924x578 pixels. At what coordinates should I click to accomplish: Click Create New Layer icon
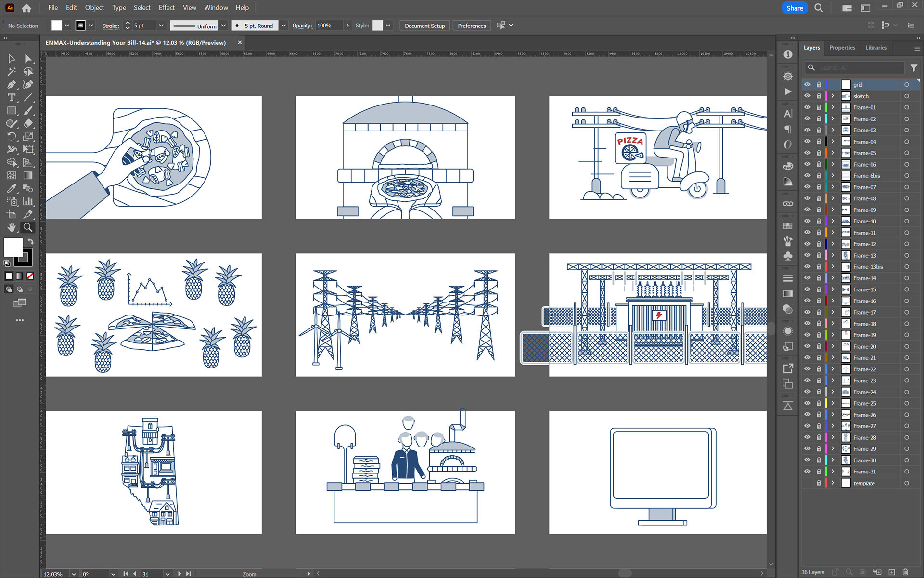892,572
